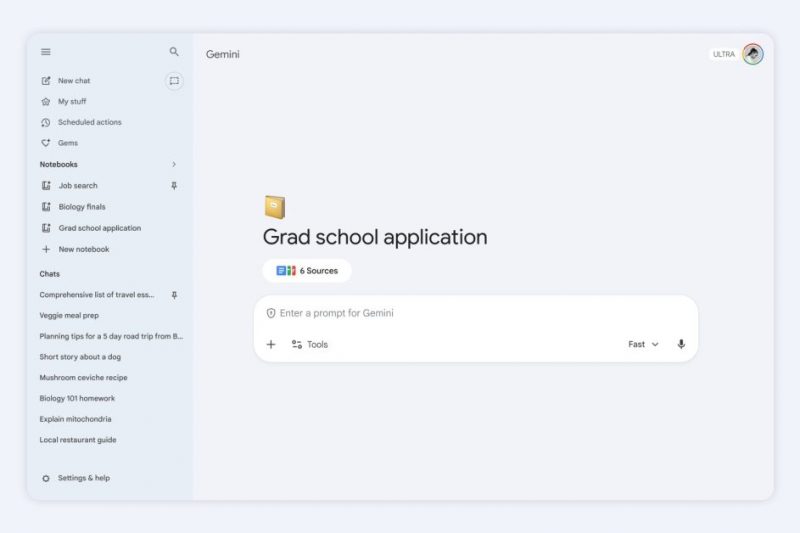This screenshot has width=800, height=533.
Task: Open the Tools menu
Action: click(310, 344)
